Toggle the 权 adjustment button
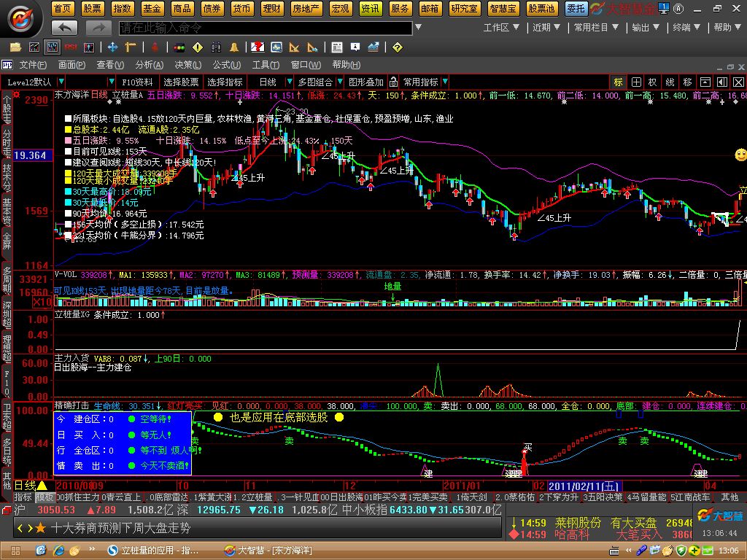This screenshot has height=560, width=747. [652, 82]
